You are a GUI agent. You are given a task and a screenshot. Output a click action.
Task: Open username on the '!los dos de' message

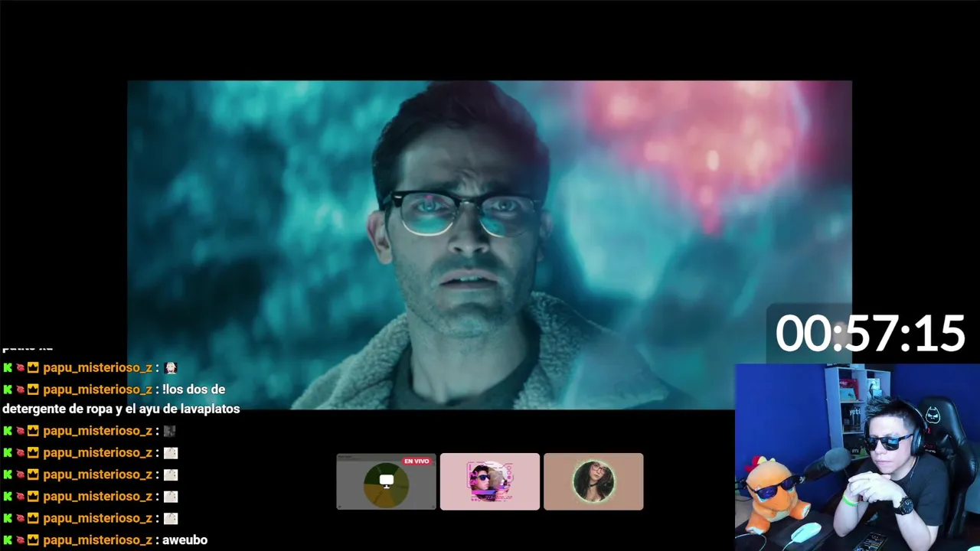97,390
